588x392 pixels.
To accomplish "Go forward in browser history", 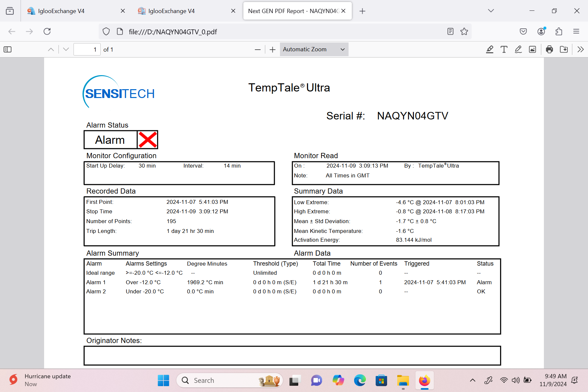I will [29, 31].
